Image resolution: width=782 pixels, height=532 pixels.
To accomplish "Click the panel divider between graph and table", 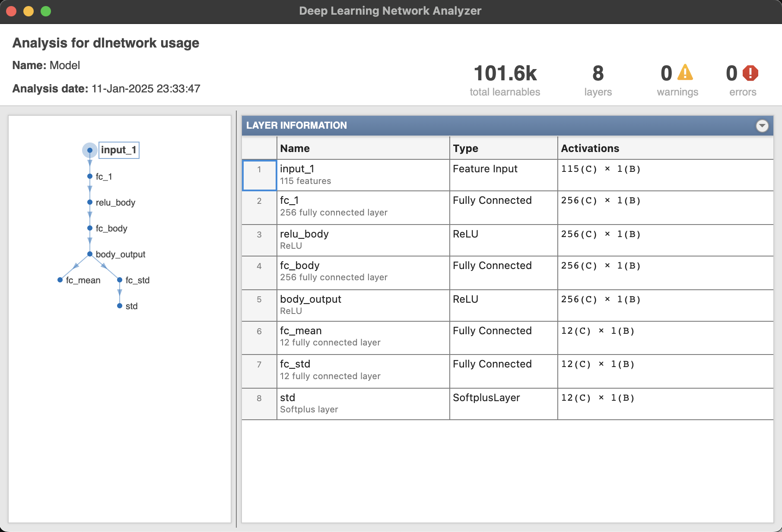I will point(236,319).
